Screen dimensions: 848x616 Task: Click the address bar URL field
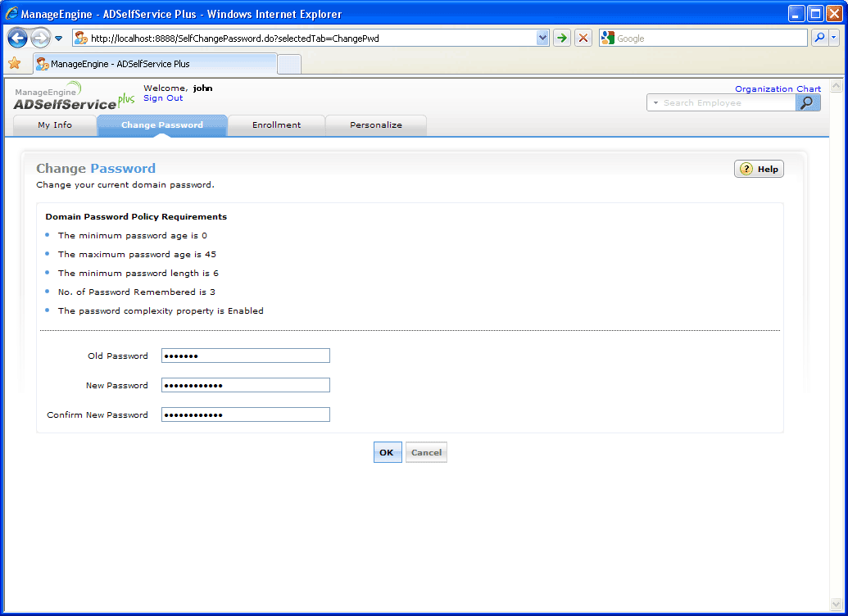[313, 38]
